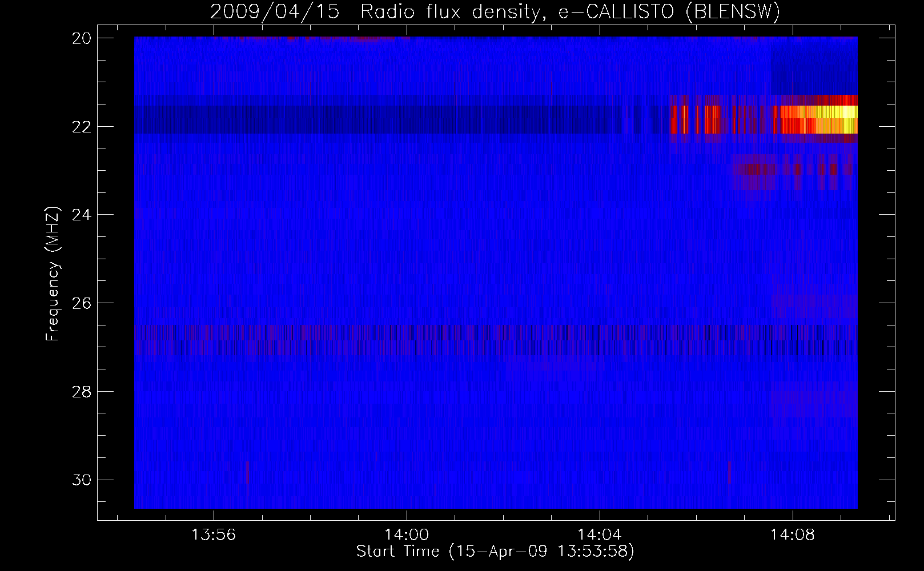
Task: Click the 14:08 time tick label
Action: (x=793, y=535)
